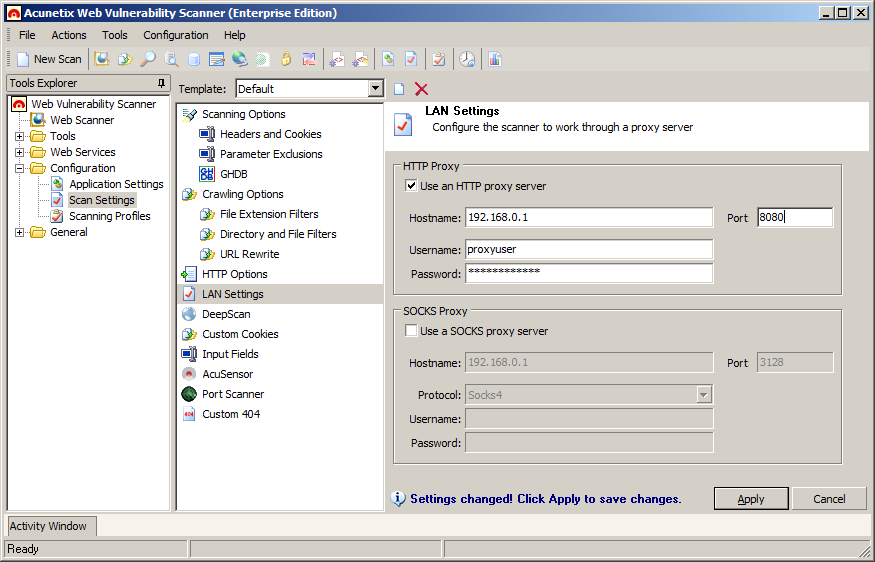Open the Configuration menu
The width and height of the screenshot is (875, 562).
[176, 35]
